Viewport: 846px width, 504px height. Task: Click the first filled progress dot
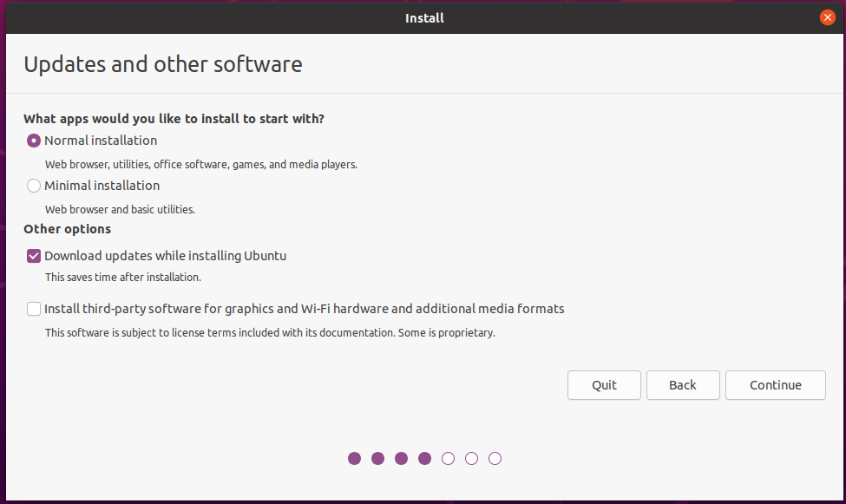pos(354,458)
